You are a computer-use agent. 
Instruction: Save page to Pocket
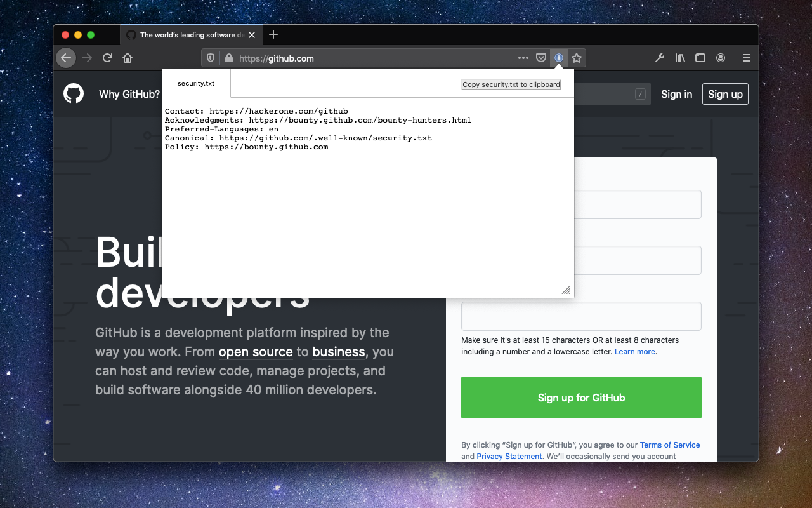[x=541, y=58]
